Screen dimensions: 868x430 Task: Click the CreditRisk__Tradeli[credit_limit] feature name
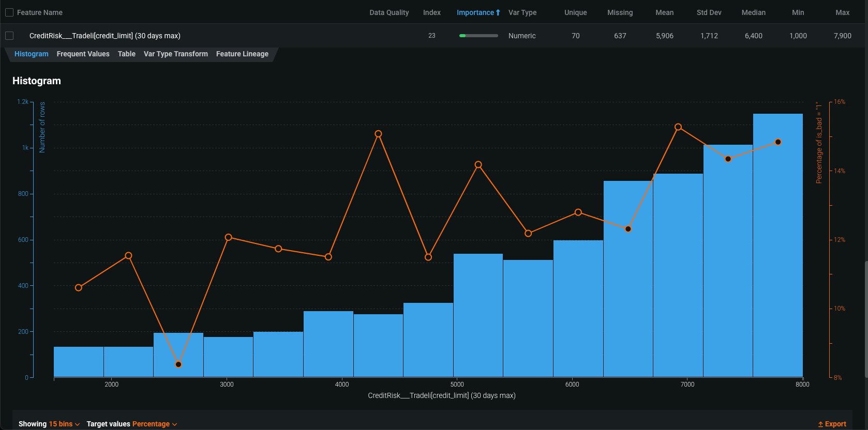click(104, 36)
